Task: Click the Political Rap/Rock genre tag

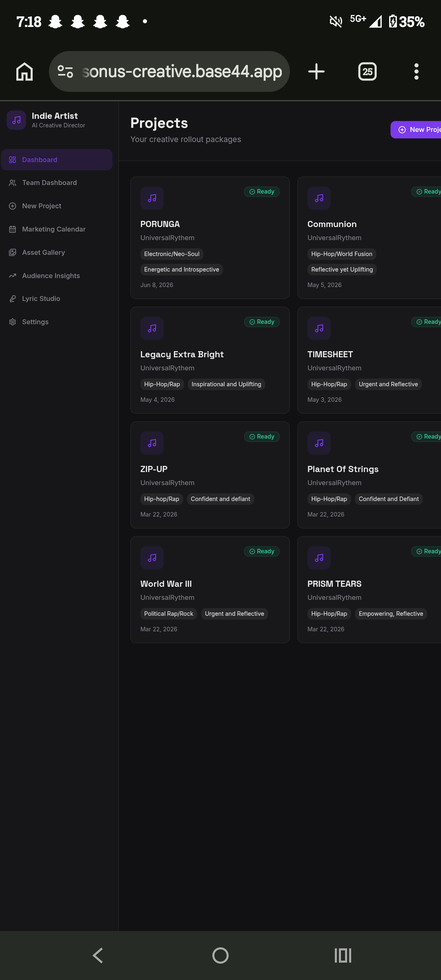Action: pos(169,614)
